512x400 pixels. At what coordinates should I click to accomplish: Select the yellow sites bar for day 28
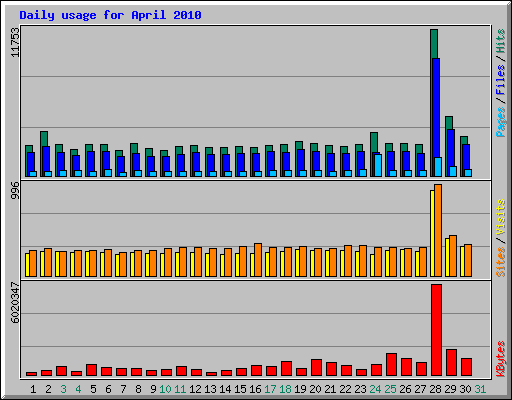(432, 233)
